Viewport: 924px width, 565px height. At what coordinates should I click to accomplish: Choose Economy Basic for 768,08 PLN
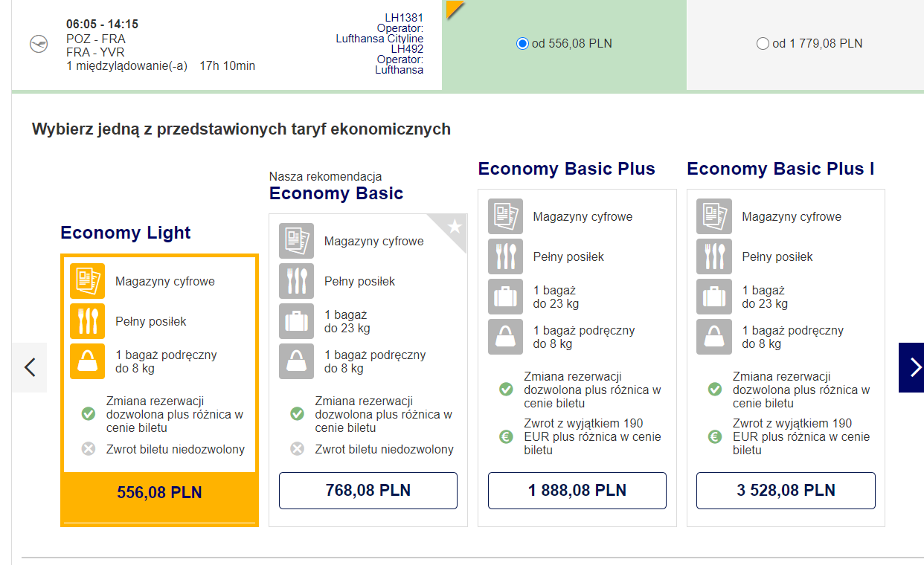point(368,491)
